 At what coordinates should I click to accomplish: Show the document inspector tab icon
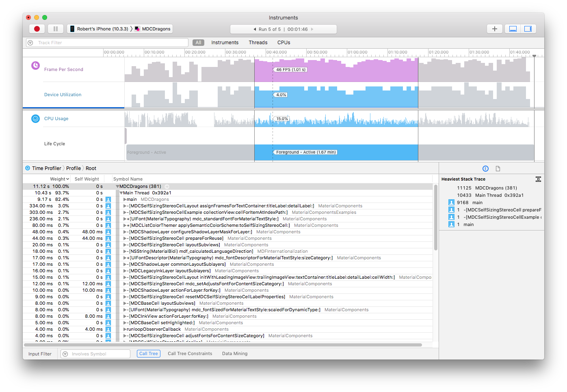point(498,169)
